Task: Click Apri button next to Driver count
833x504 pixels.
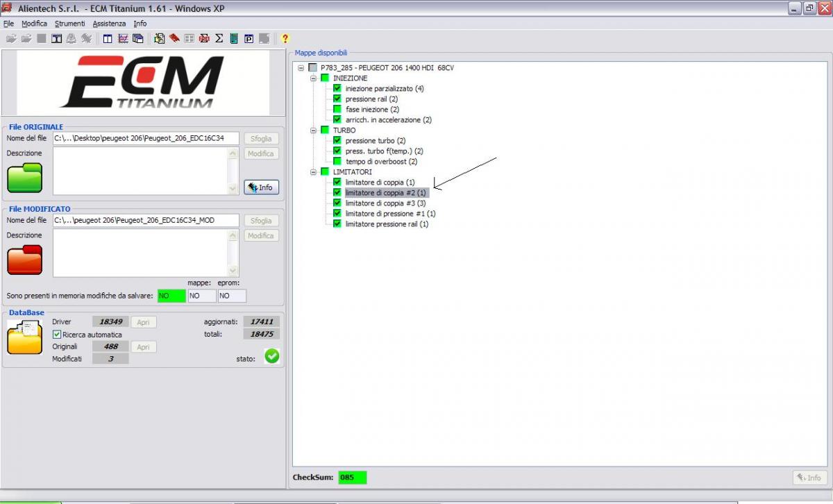Action: [x=143, y=322]
